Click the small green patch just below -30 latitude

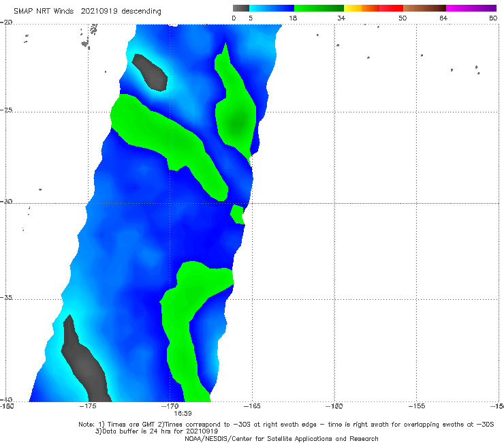(237, 214)
